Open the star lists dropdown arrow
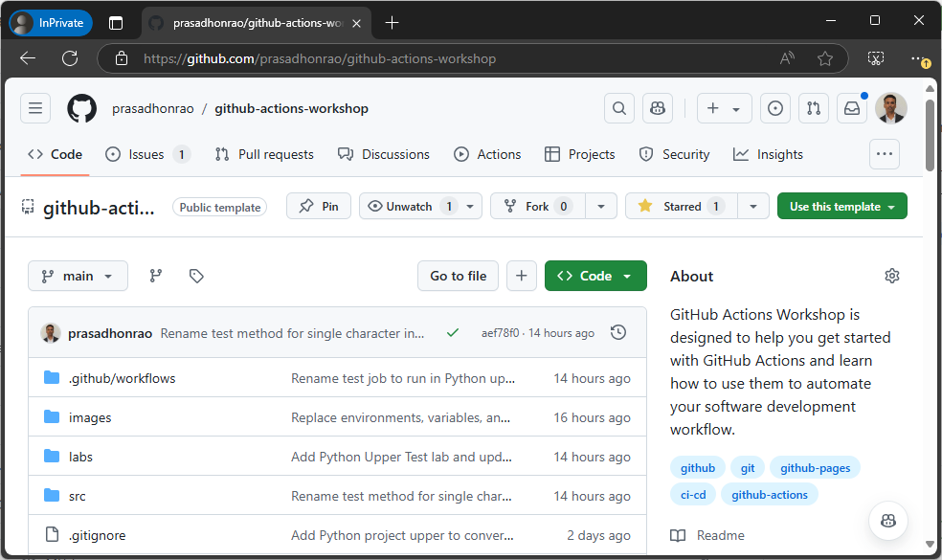 point(752,206)
